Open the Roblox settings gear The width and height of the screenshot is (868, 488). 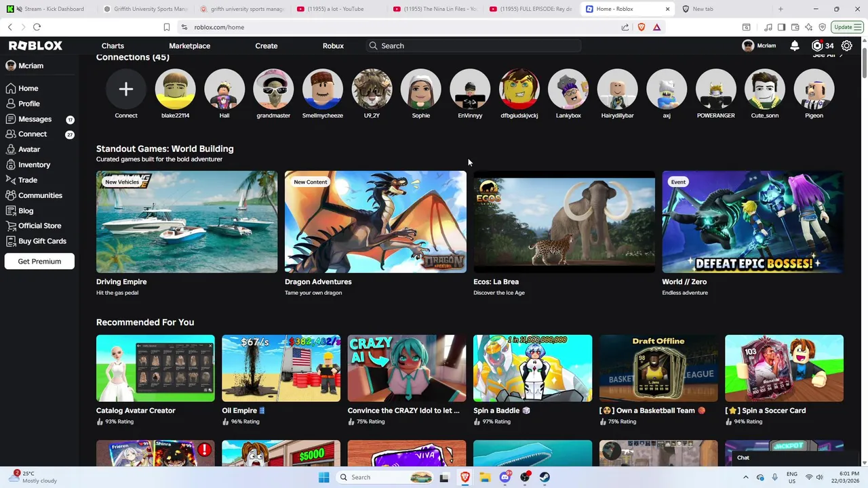[x=846, y=46]
